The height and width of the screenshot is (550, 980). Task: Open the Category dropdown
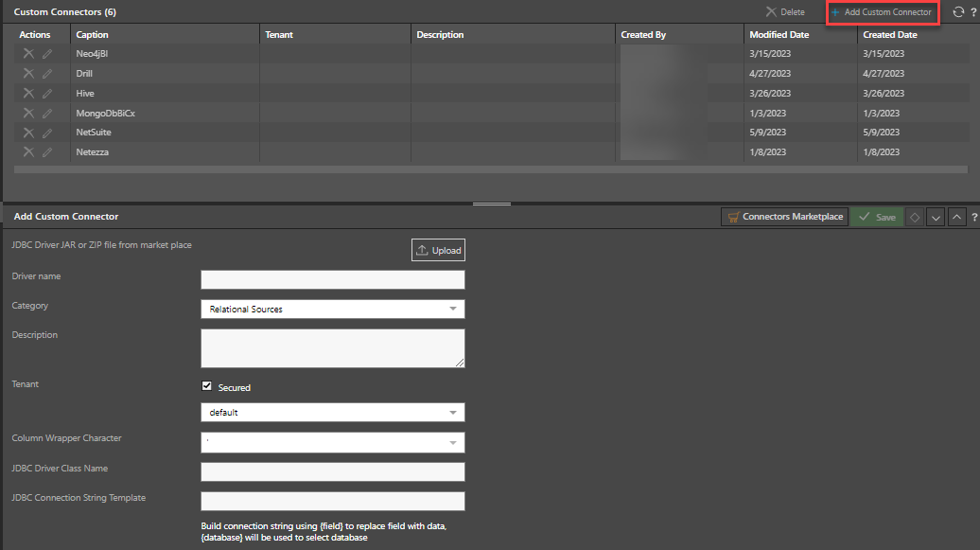(332, 309)
